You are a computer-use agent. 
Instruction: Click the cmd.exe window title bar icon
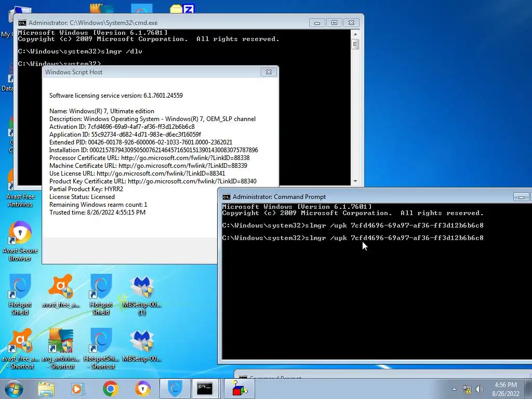[22, 23]
